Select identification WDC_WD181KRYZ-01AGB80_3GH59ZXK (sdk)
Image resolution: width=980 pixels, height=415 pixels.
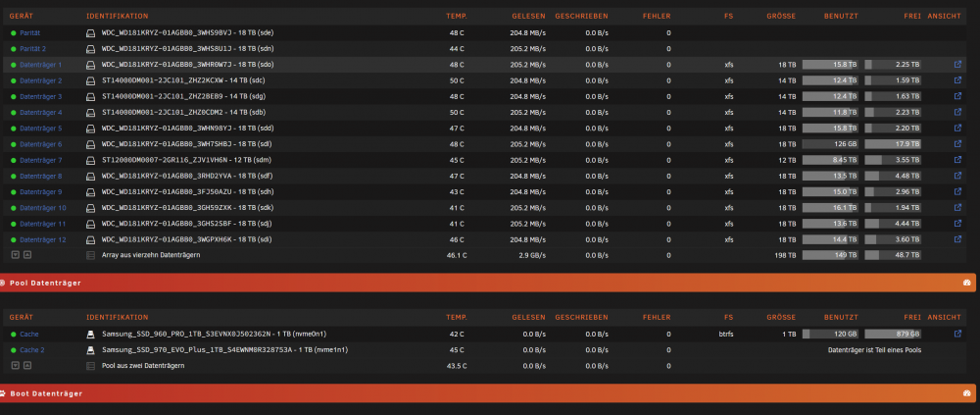coord(188,208)
